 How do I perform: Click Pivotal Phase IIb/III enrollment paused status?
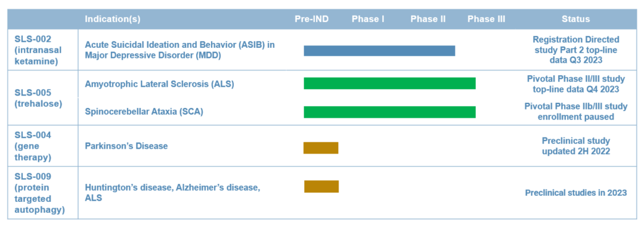pos(576,112)
